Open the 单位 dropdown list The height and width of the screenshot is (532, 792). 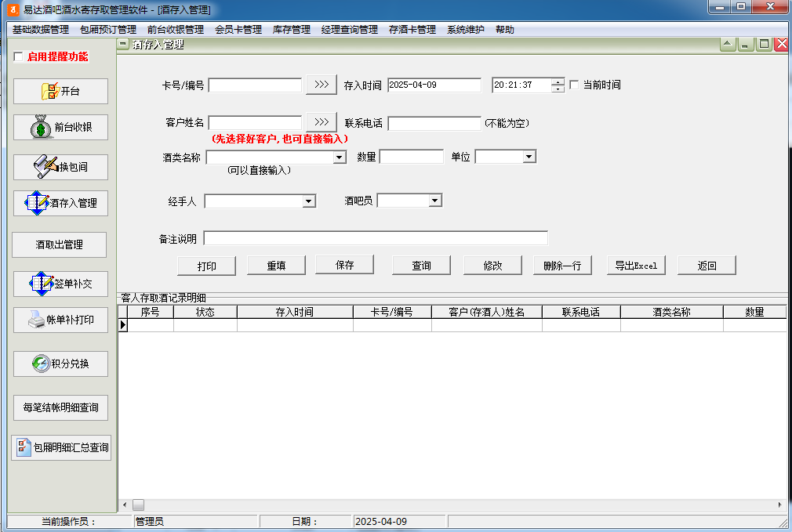pos(529,157)
